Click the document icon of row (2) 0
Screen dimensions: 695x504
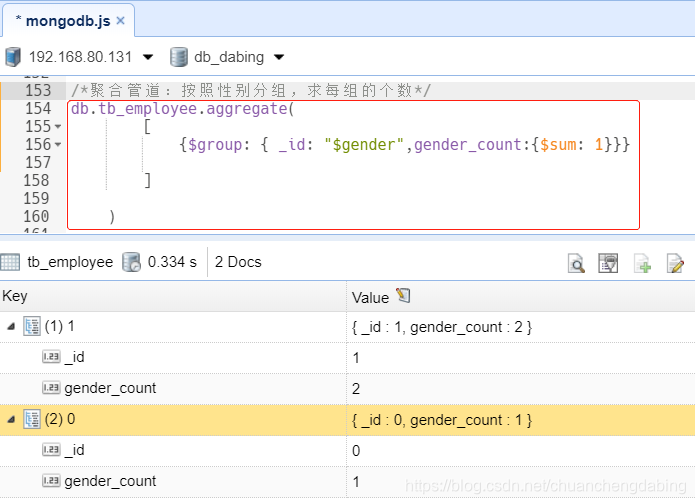(x=32, y=419)
